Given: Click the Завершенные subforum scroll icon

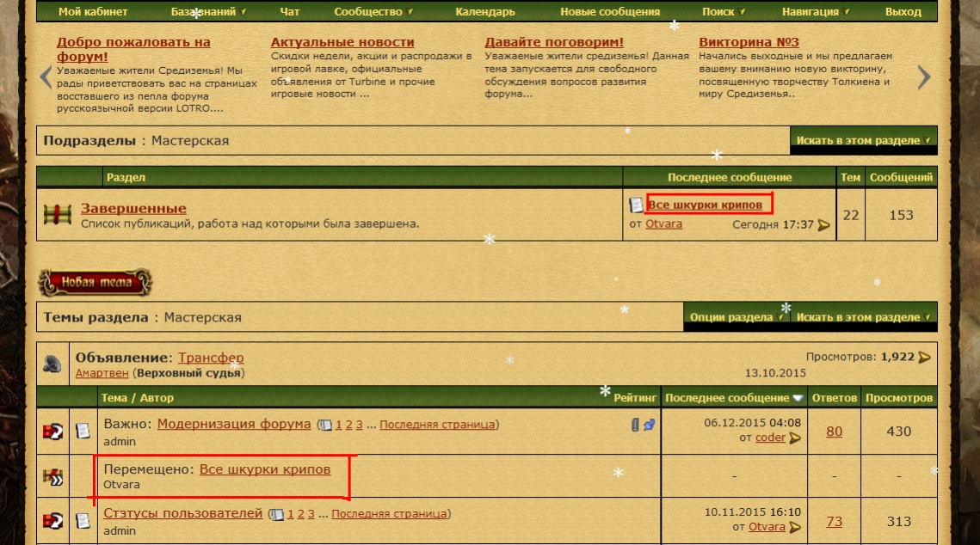Looking at the screenshot, I should tap(57, 214).
